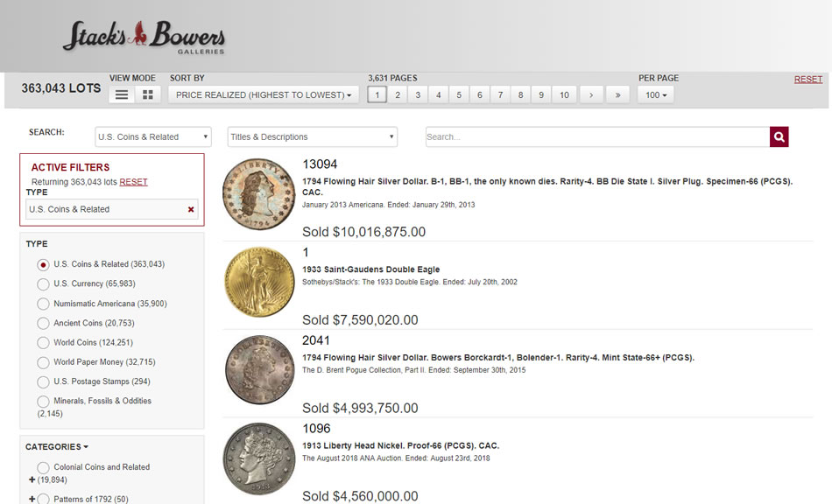Open the Sort By dropdown
Image resolution: width=832 pixels, height=504 pixels.
(263, 94)
